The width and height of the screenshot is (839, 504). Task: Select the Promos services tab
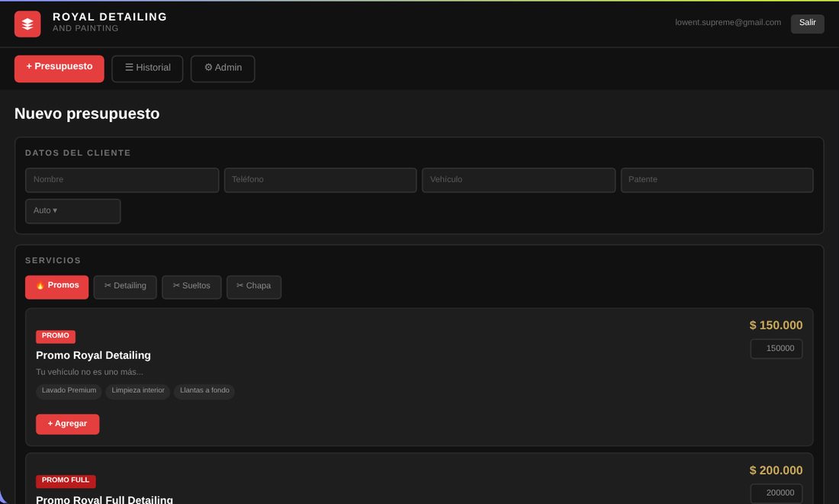pos(56,287)
